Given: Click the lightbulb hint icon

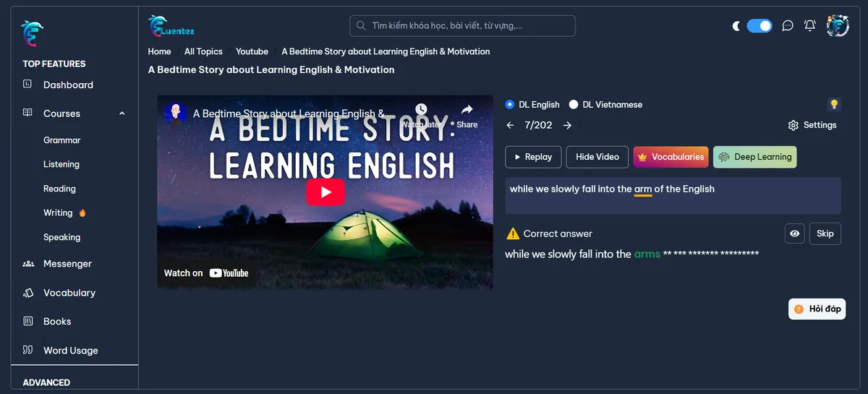Looking at the screenshot, I should pyautogui.click(x=833, y=105).
